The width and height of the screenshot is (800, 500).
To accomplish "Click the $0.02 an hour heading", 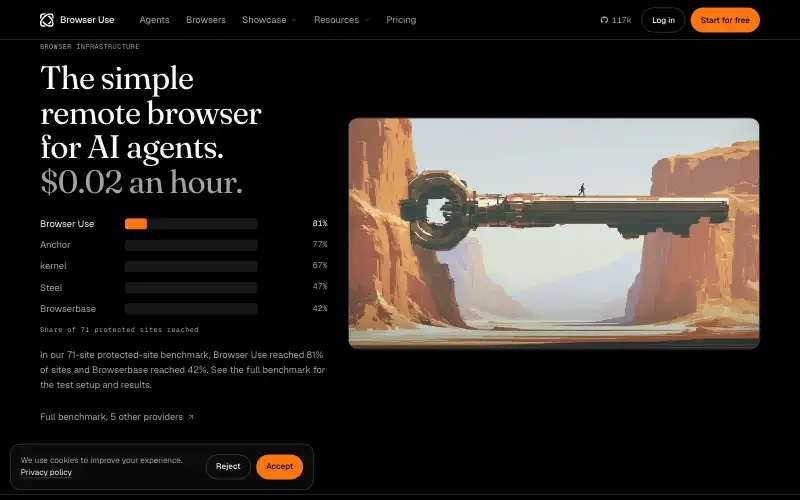I will (x=141, y=182).
